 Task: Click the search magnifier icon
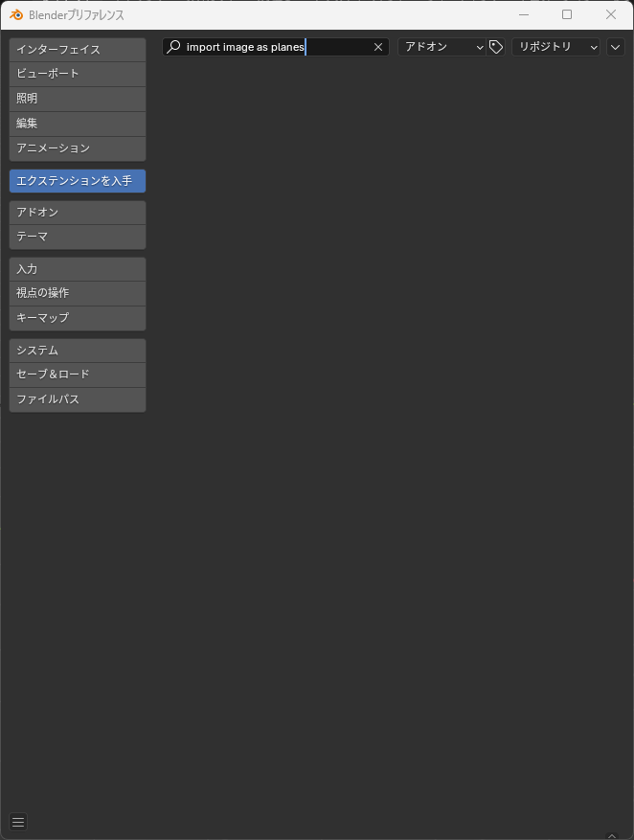173,47
